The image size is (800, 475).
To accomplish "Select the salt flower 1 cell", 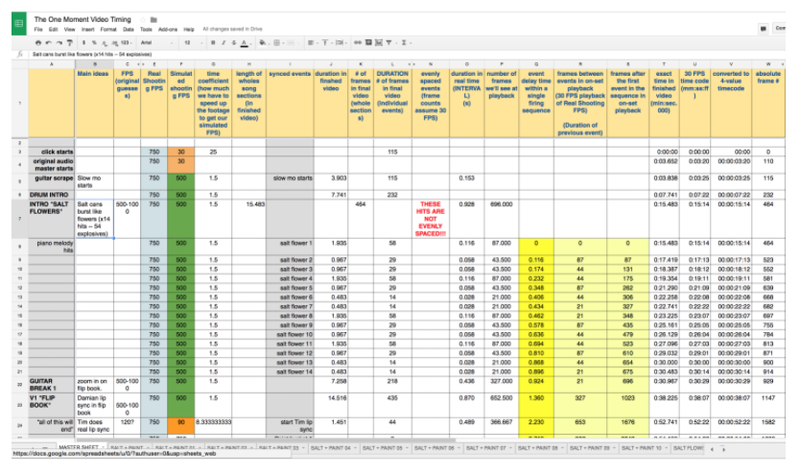I will [x=290, y=247].
